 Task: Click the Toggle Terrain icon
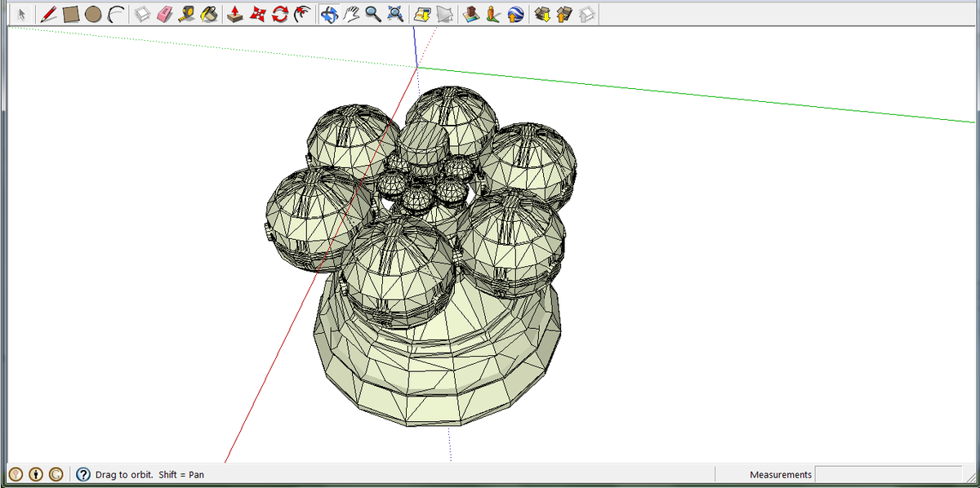pos(444,14)
